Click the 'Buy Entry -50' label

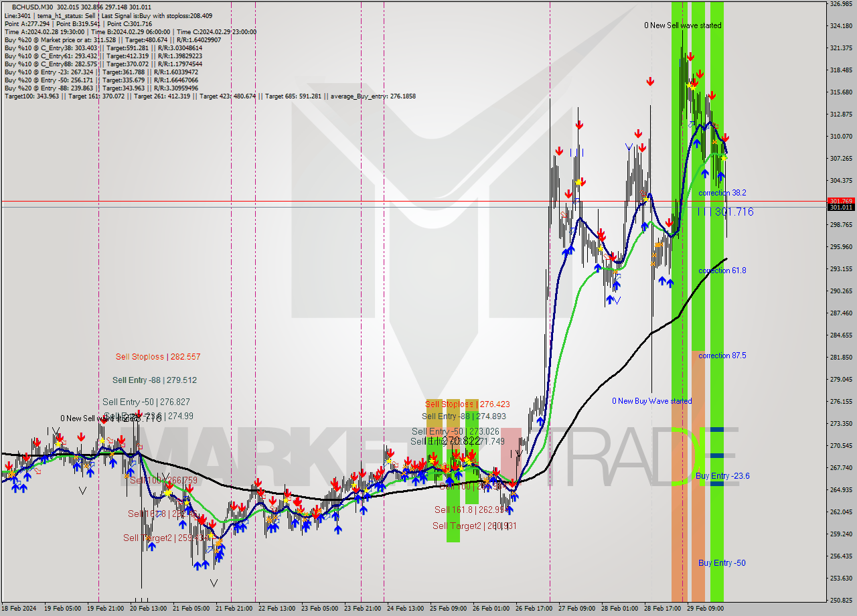point(722,563)
